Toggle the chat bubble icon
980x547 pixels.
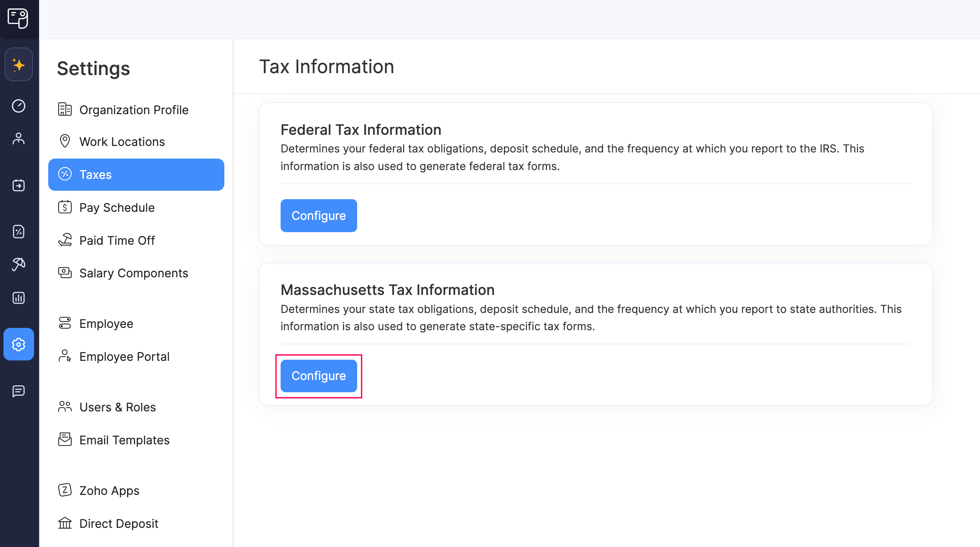(x=19, y=391)
